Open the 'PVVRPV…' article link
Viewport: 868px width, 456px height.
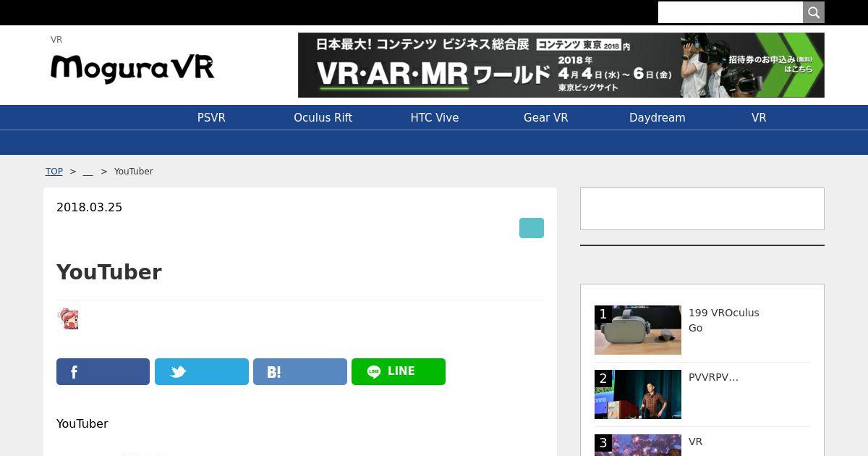(713, 377)
